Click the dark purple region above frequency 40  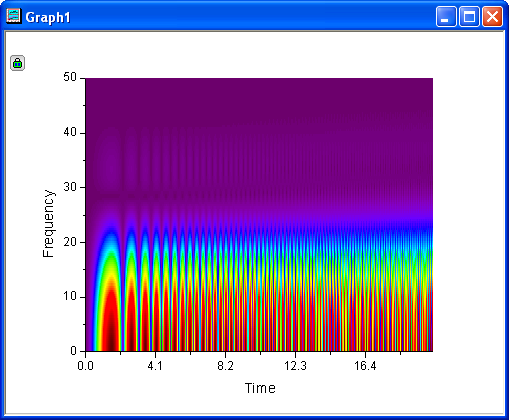click(x=259, y=102)
